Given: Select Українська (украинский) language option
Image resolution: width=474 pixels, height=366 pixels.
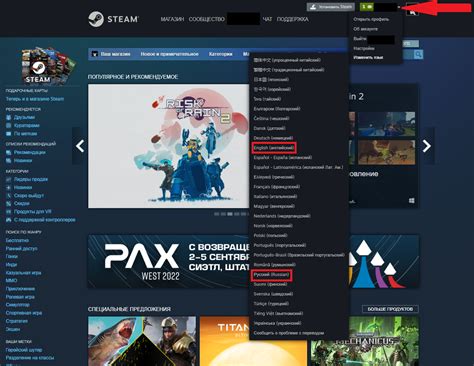Looking at the screenshot, I should coord(277,323).
